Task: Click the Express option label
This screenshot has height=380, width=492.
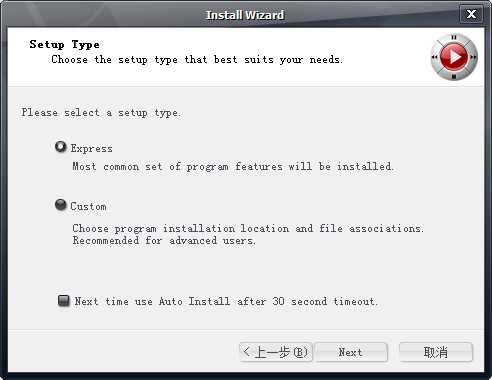Action: click(x=91, y=148)
